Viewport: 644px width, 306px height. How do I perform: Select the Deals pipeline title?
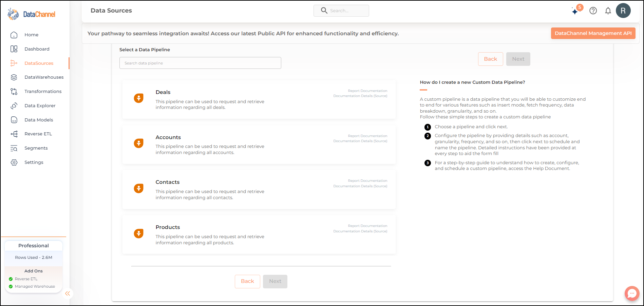click(x=163, y=92)
